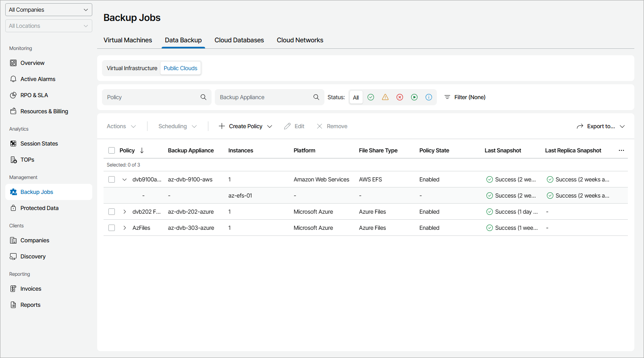The image size is (644, 358).
Task: Filter by Running status play icon
Action: point(414,97)
